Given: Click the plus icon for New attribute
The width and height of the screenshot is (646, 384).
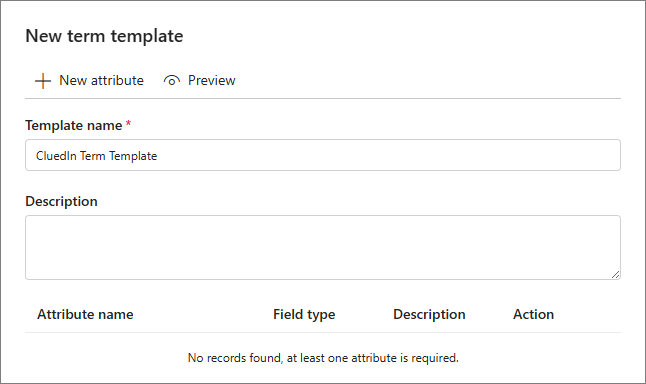Looking at the screenshot, I should coord(43,81).
